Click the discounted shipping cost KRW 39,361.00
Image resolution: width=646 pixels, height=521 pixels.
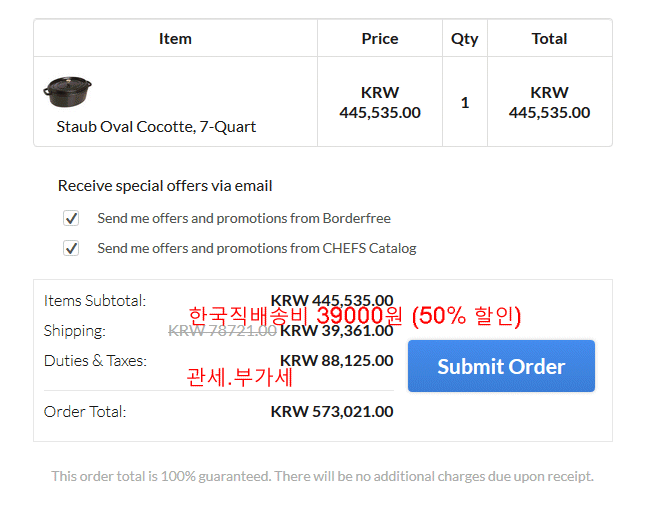tap(337, 330)
